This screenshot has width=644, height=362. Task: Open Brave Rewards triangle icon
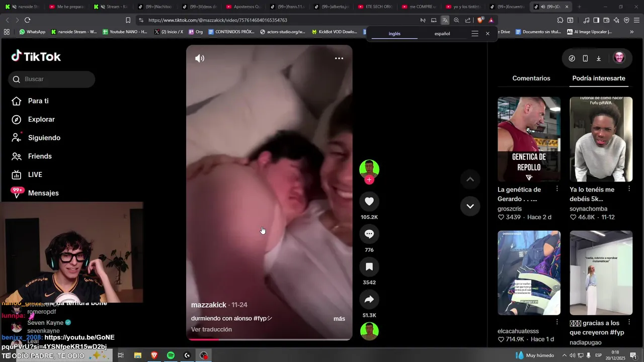(x=491, y=20)
